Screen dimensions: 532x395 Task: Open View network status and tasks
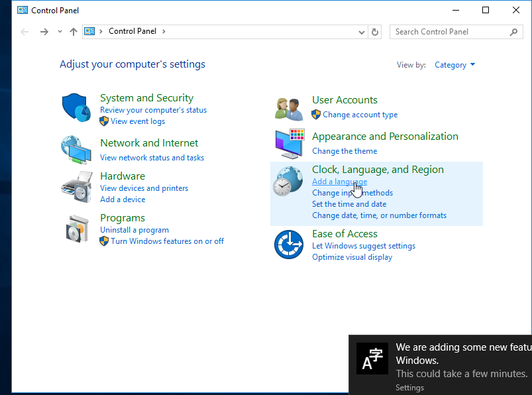coord(152,158)
